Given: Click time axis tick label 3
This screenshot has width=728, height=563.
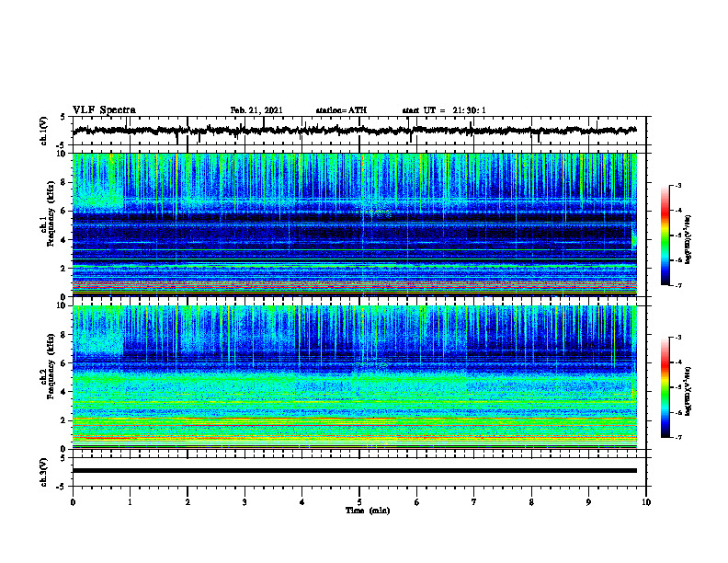Looking at the screenshot, I should coord(245,502).
